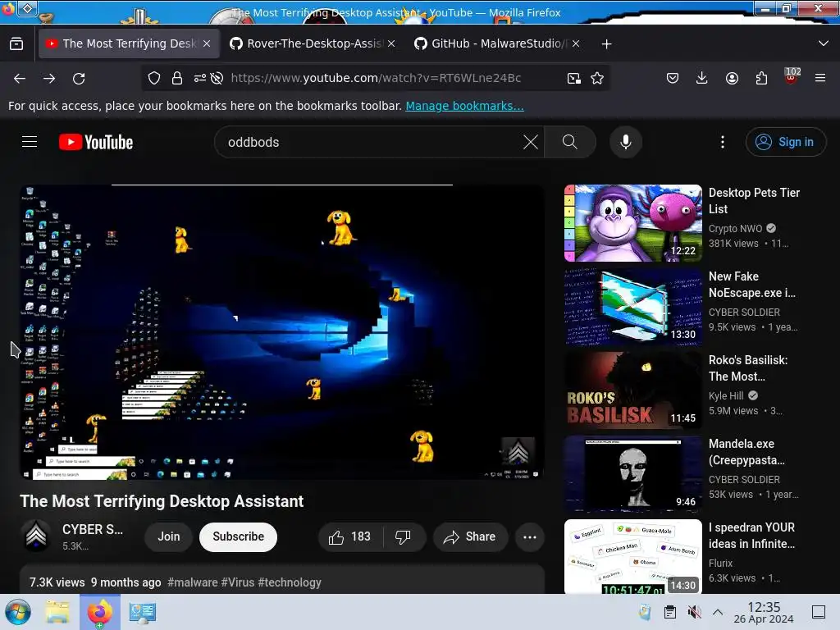Click the Share button
Viewport: 840px width, 630px height.
coord(470,536)
